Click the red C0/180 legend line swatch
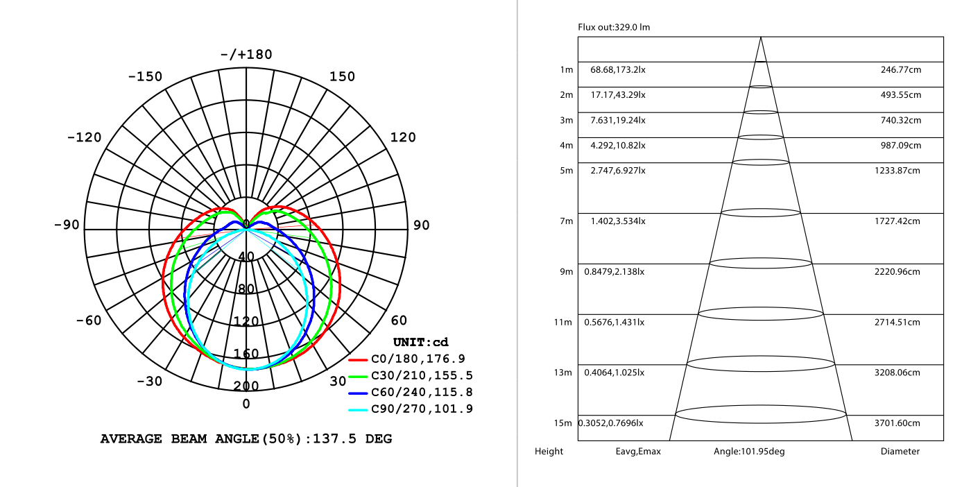Image resolution: width=980 pixels, height=487 pixels. coord(358,359)
